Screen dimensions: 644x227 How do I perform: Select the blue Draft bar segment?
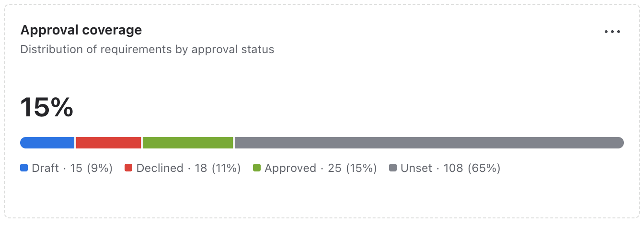coord(47,143)
